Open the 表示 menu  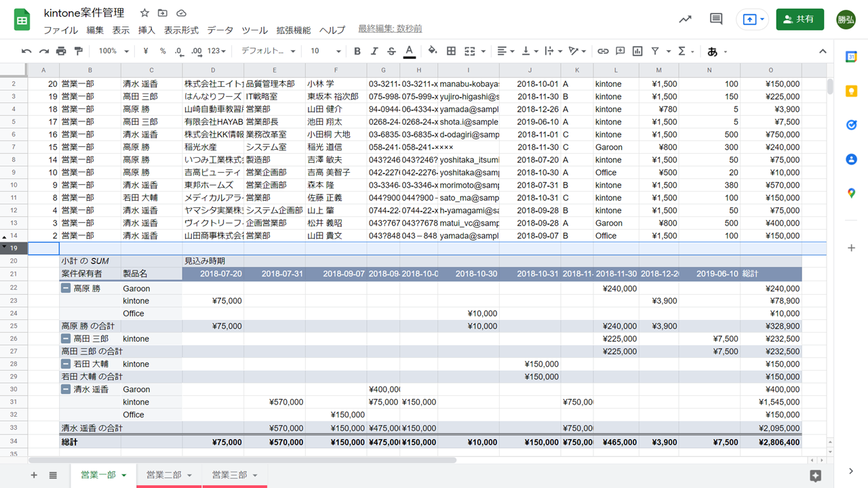(121, 30)
